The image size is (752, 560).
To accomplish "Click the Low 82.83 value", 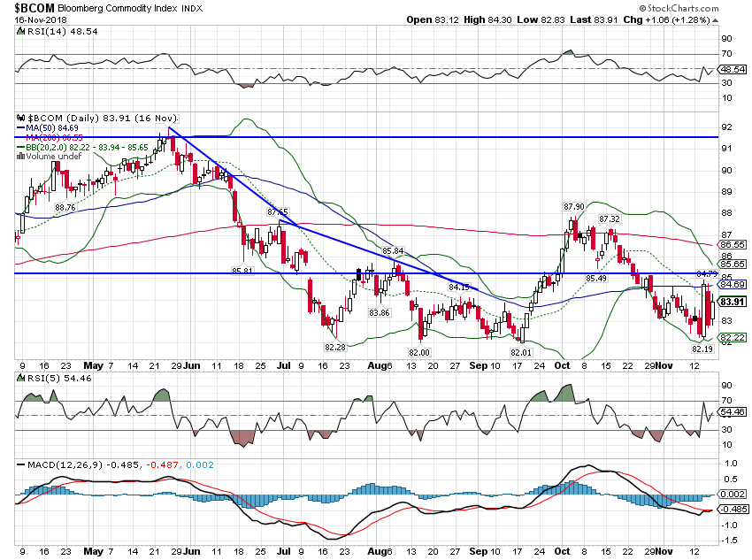I will (x=541, y=20).
